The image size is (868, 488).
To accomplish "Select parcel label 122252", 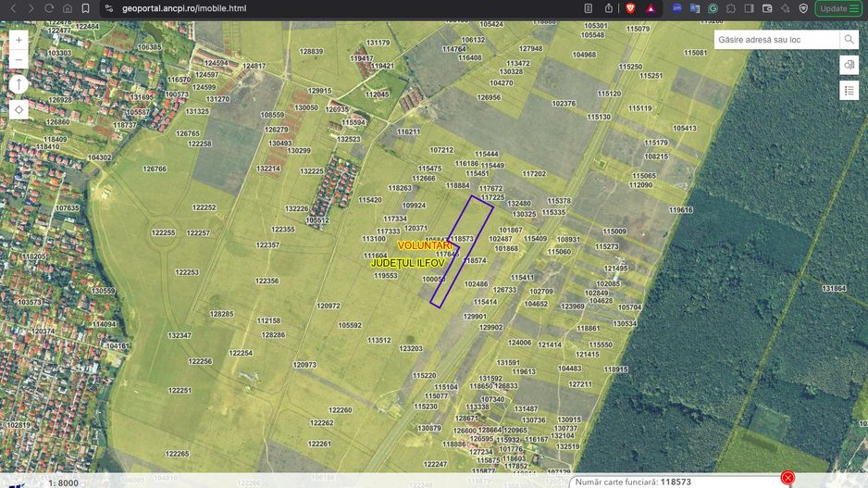I will (205, 207).
